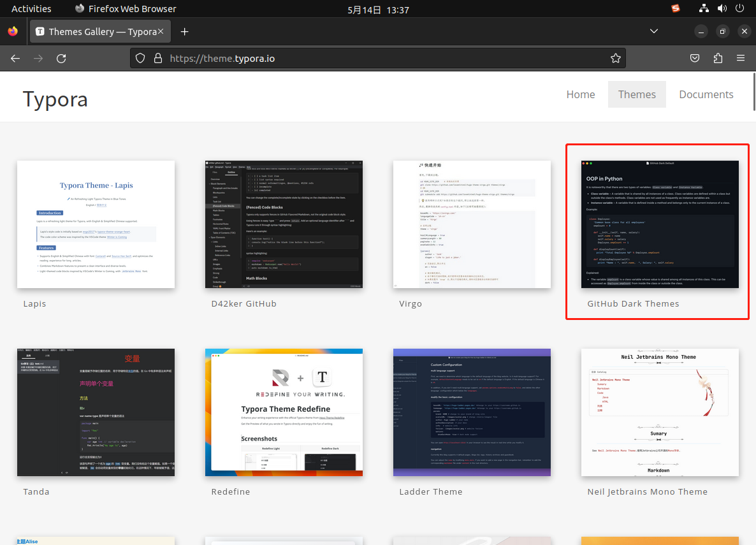756x545 pixels.
Task: Open the network status tray icon
Action: tap(704, 8)
